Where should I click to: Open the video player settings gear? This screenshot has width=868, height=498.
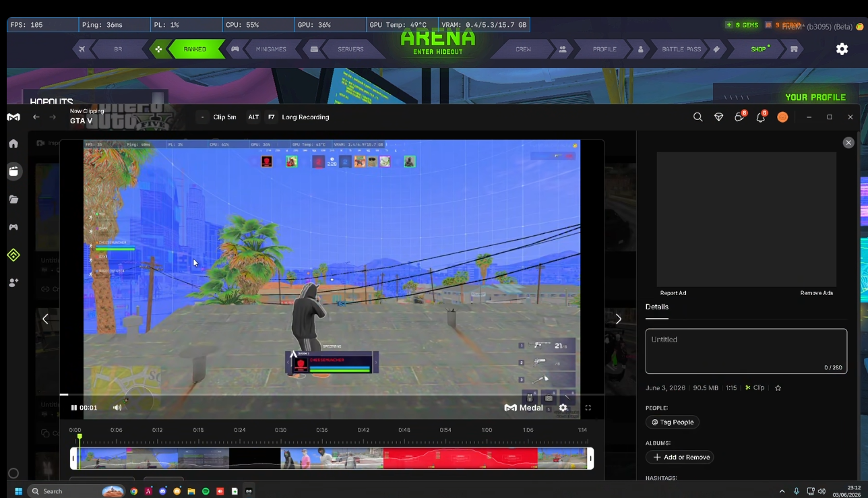[563, 408]
